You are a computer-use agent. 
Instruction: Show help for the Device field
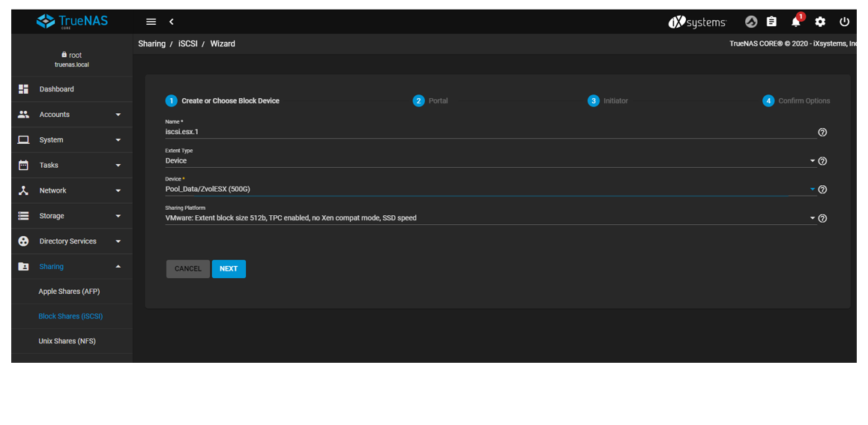(x=822, y=189)
